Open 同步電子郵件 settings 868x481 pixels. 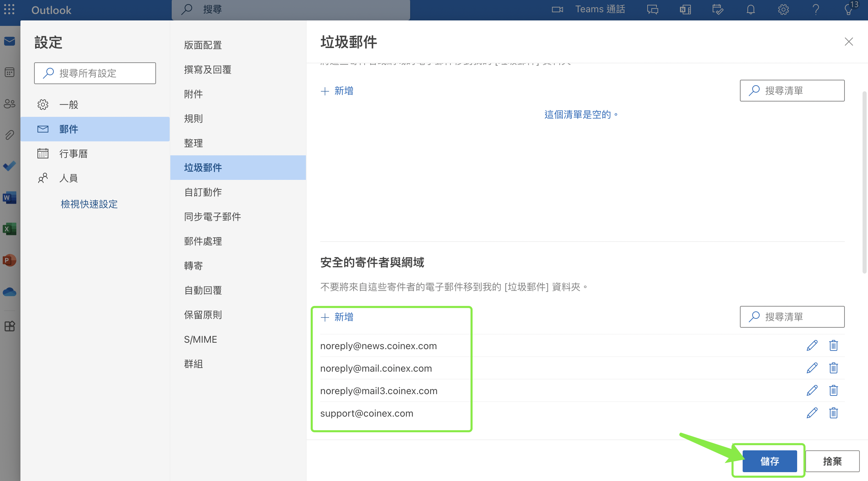coord(238,217)
